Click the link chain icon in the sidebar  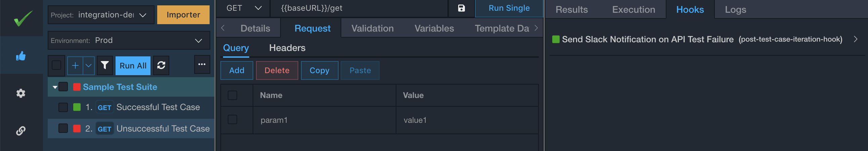tap(21, 131)
